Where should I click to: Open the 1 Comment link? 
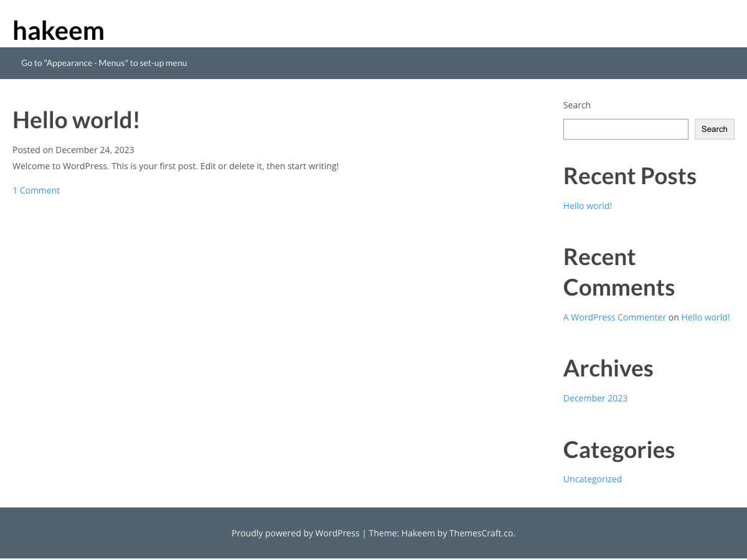tap(35, 190)
